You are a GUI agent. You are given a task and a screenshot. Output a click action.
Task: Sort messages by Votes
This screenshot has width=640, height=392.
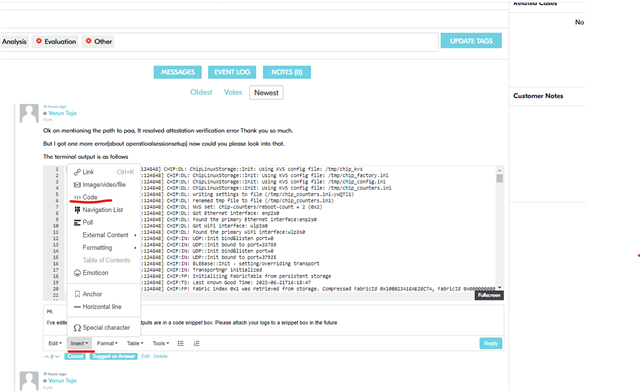point(233,92)
